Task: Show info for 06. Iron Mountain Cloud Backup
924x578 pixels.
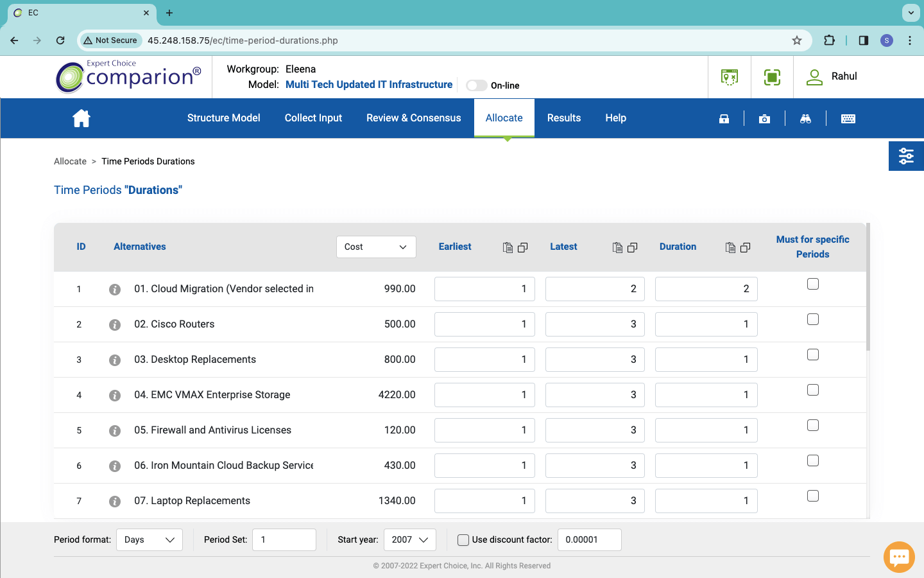Action: pos(115,466)
